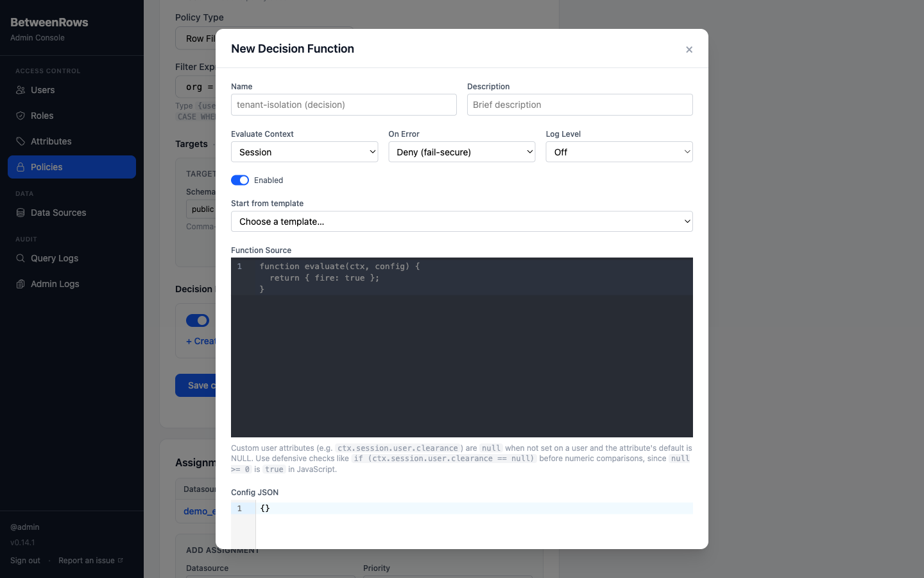Disable the Enabled toggle in the dialog
Viewport: 924px width, 578px height.
pyautogui.click(x=239, y=180)
